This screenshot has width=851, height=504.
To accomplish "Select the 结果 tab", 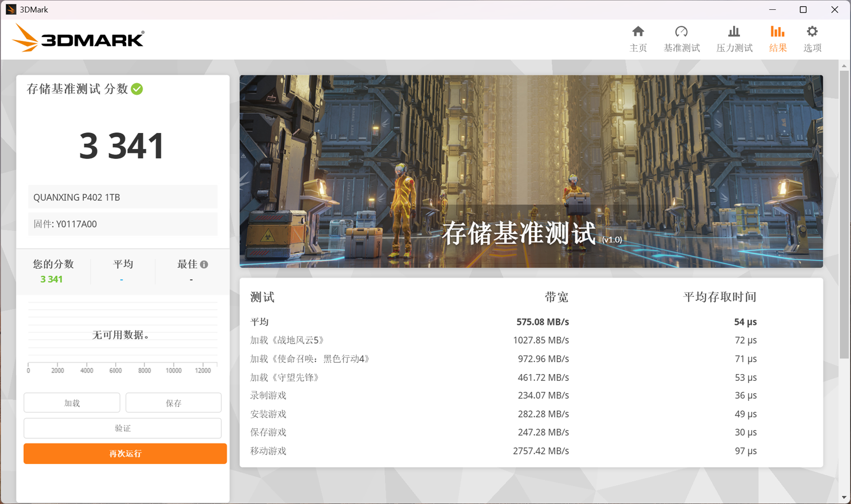I will (x=777, y=39).
